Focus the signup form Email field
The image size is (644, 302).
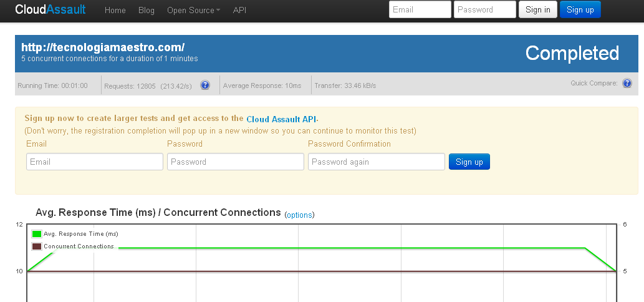pyautogui.click(x=95, y=162)
